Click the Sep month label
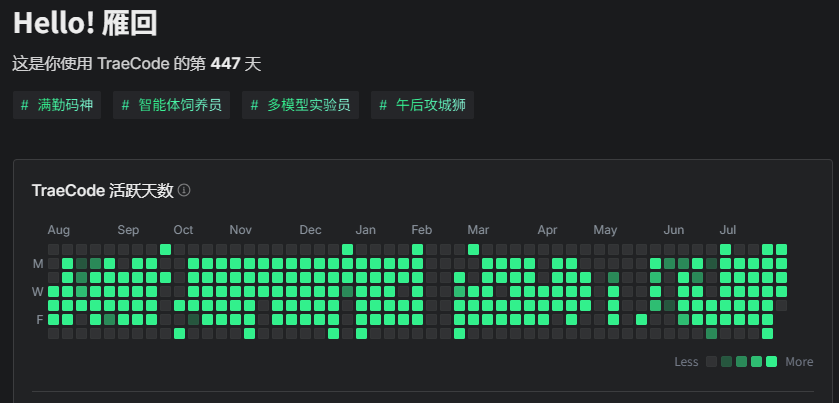Image resolution: width=839 pixels, height=403 pixels. click(x=128, y=230)
